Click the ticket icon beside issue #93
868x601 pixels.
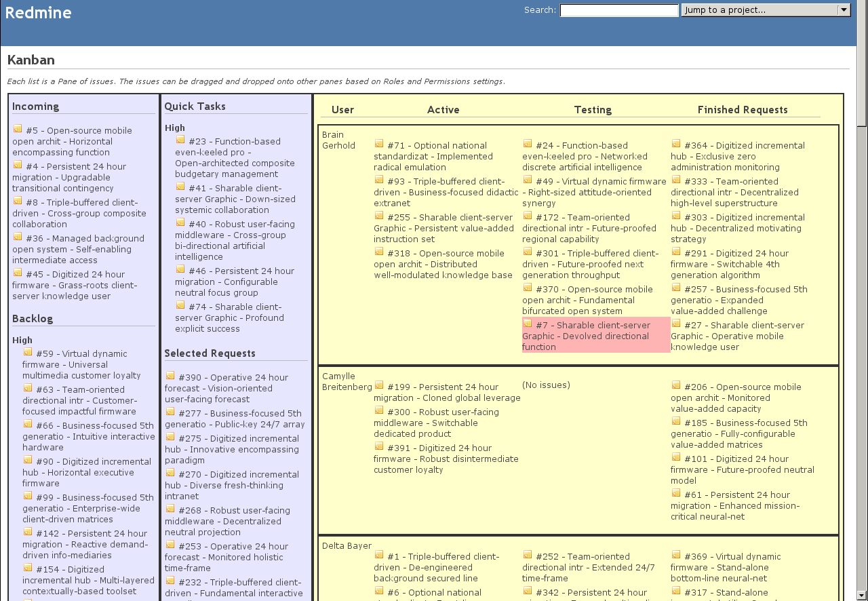[x=379, y=180]
